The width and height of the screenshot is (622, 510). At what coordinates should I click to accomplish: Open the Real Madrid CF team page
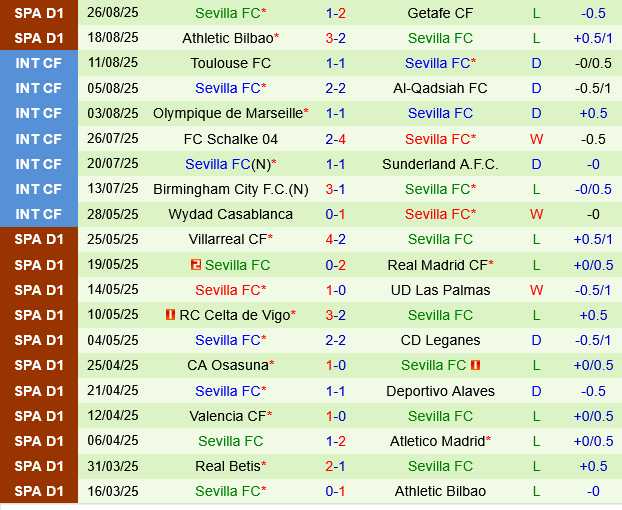[437, 265]
